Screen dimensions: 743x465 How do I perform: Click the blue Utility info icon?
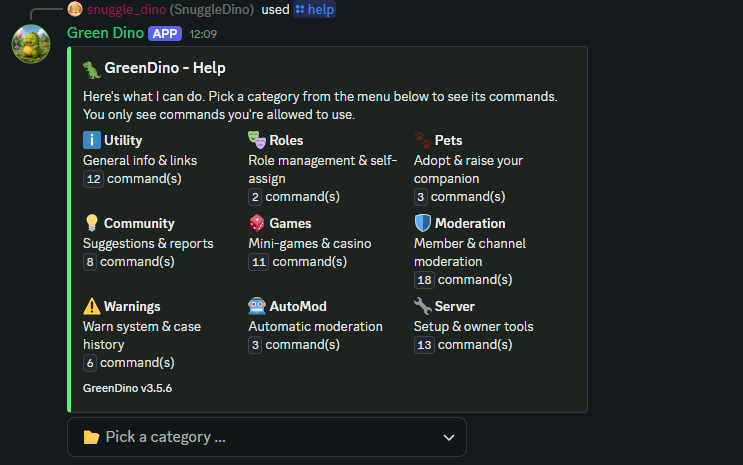pyautogui.click(x=91, y=140)
